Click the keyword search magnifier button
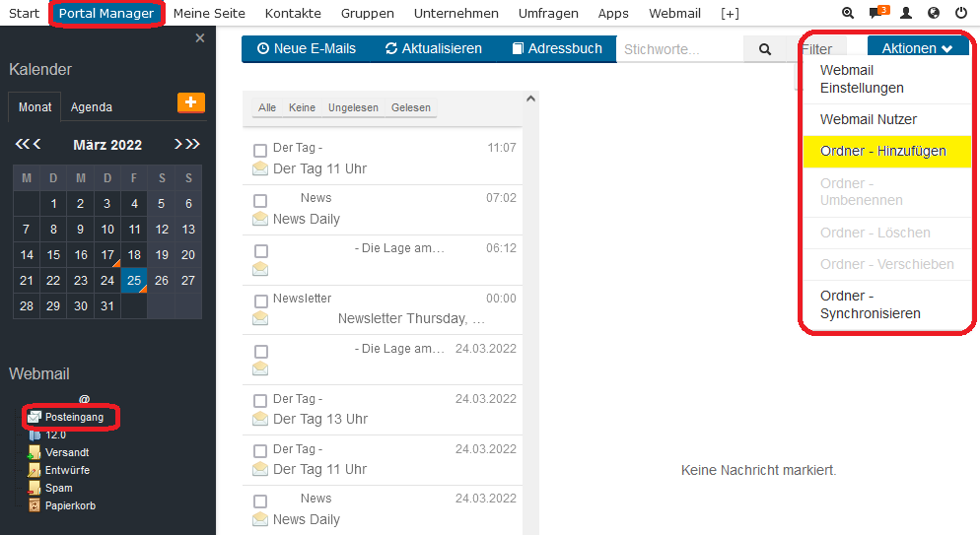 (x=764, y=49)
